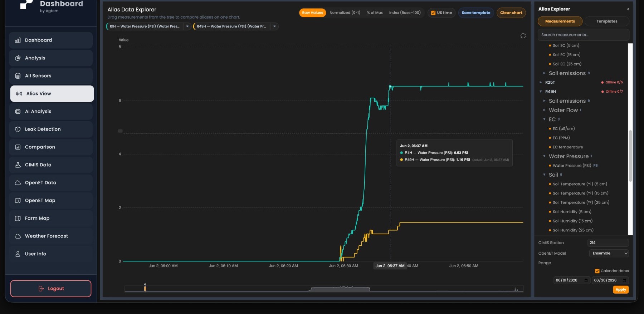The height and width of the screenshot is (314, 644).
Task: Click the User Info person icon
Action: click(18, 254)
